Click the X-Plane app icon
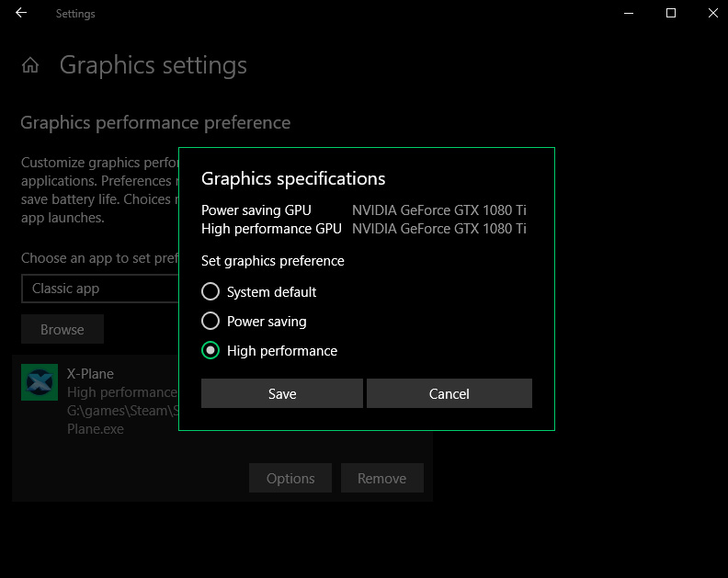Viewport: 728px width, 578px height. [x=40, y=382]
